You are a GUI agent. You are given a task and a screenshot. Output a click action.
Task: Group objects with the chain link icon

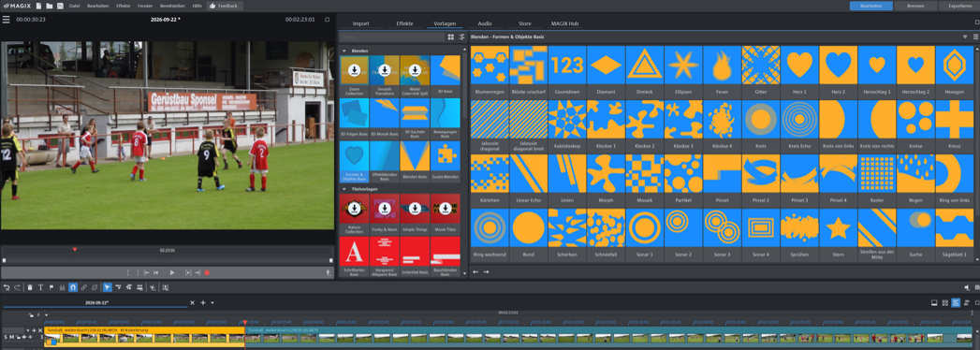click(x=84, y=287)
